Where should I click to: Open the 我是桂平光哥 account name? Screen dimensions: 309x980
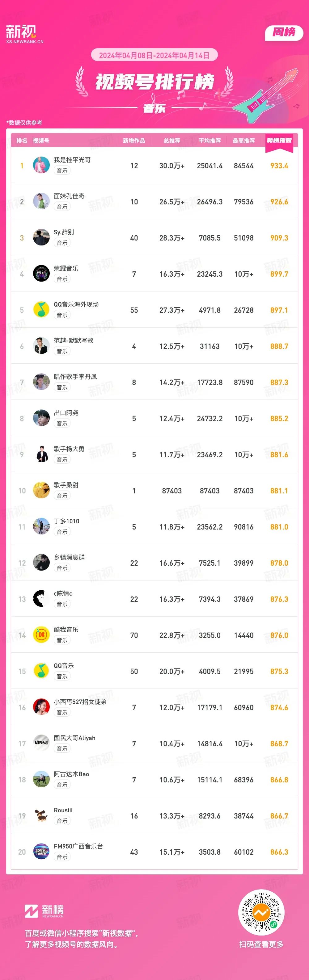click(x=72, y=160)
